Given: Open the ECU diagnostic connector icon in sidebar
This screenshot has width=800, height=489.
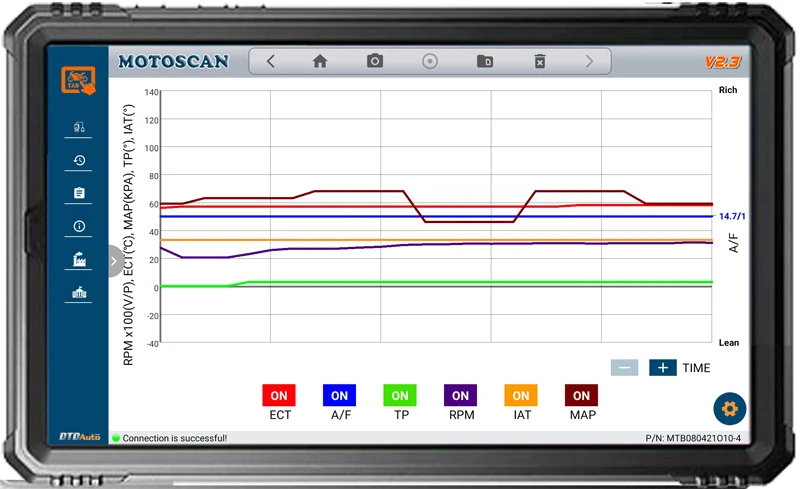Looking at the screenshot, I should click(79, 127).
